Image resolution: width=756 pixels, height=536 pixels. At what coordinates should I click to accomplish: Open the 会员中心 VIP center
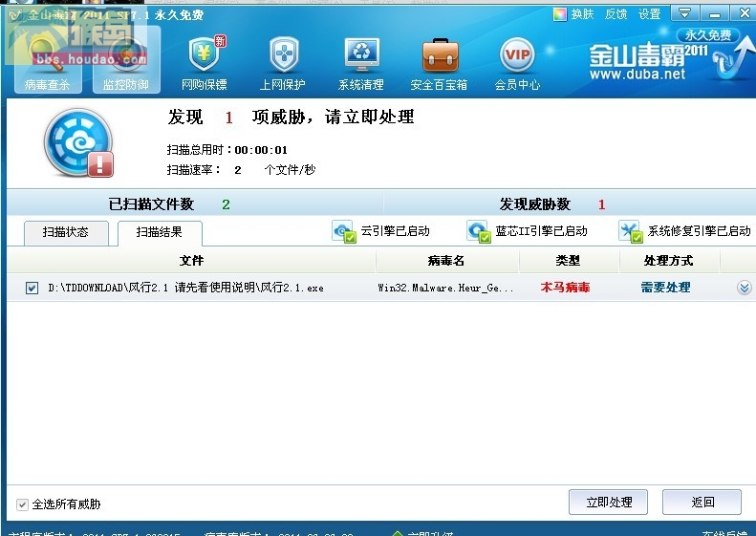[517, 64]
